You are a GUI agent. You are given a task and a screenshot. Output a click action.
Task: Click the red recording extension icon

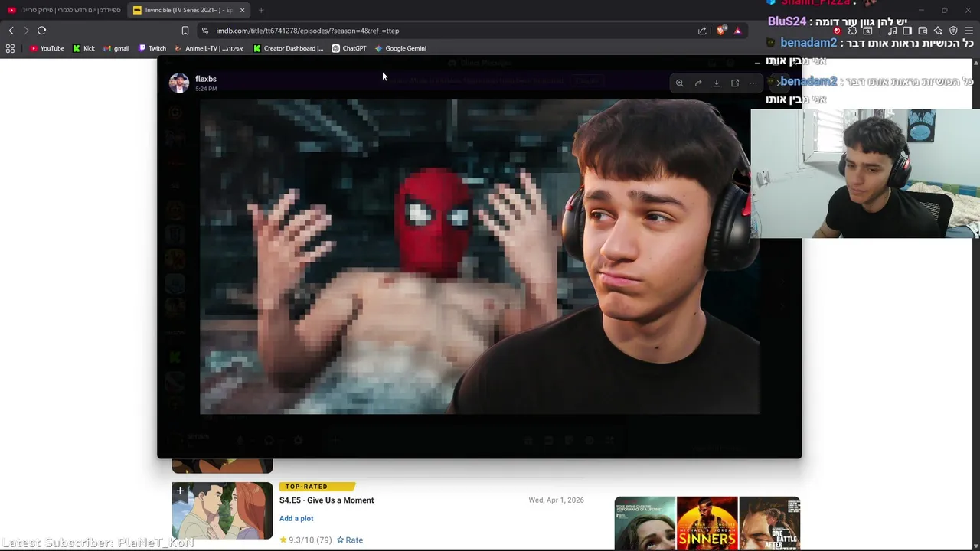(x=837, y=31)
